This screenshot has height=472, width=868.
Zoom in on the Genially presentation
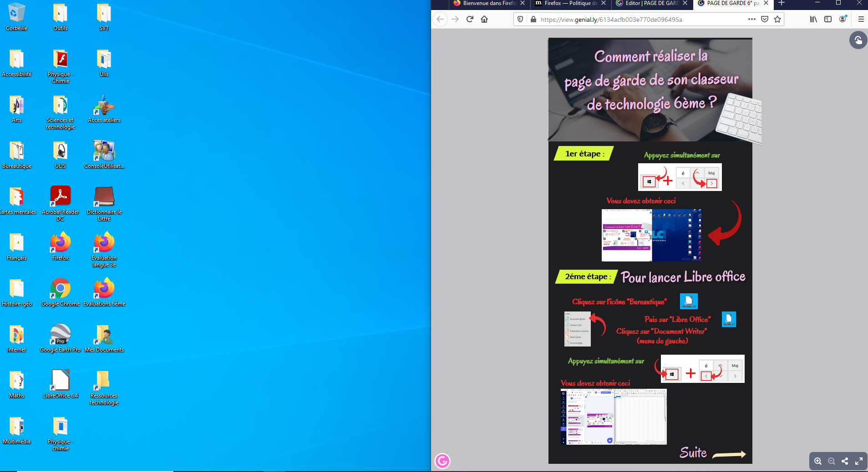(817, 461)
